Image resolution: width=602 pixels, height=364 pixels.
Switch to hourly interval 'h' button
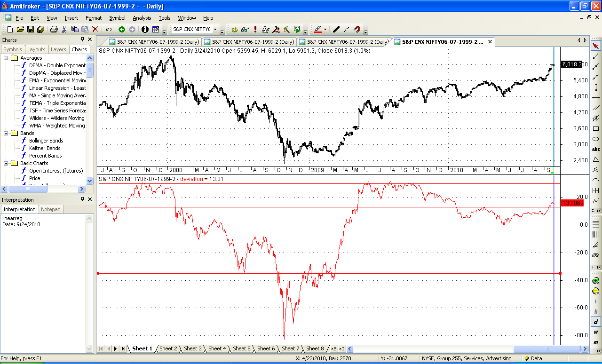click(596, 311)
